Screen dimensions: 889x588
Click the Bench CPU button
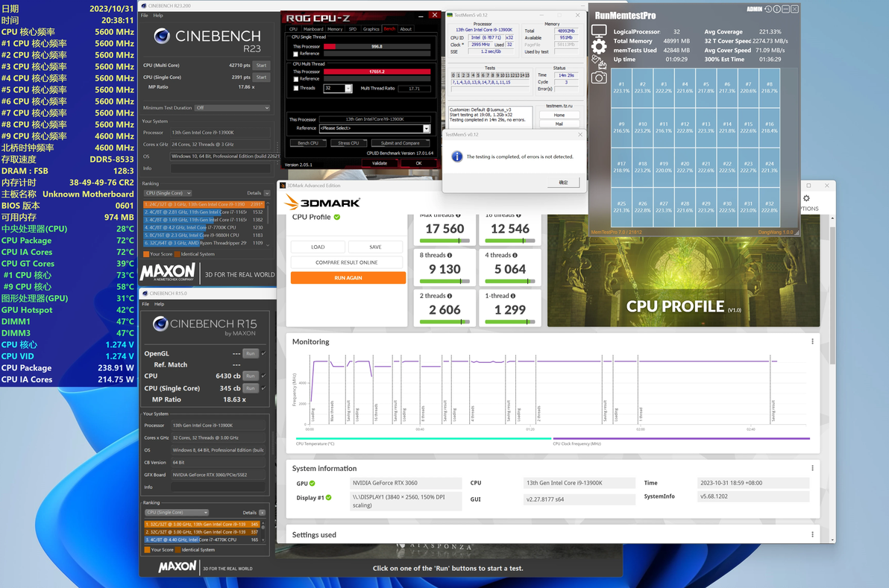tap(308, 143)
